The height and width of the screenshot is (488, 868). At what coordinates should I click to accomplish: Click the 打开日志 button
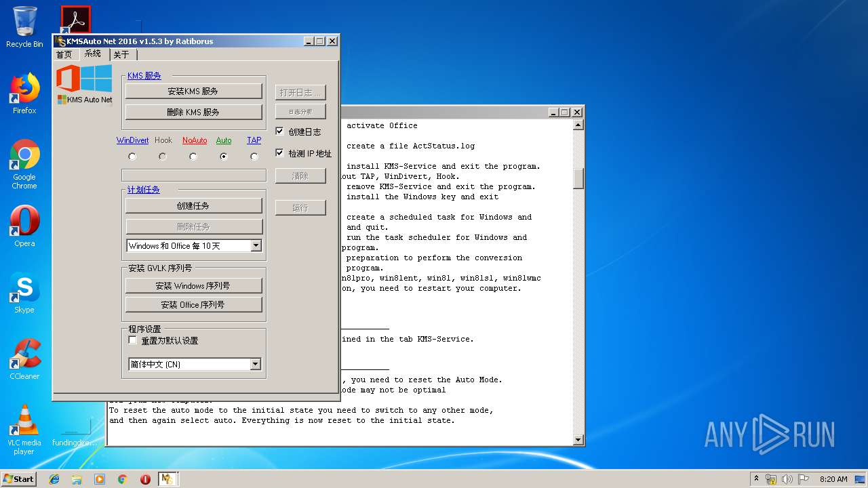300,92
